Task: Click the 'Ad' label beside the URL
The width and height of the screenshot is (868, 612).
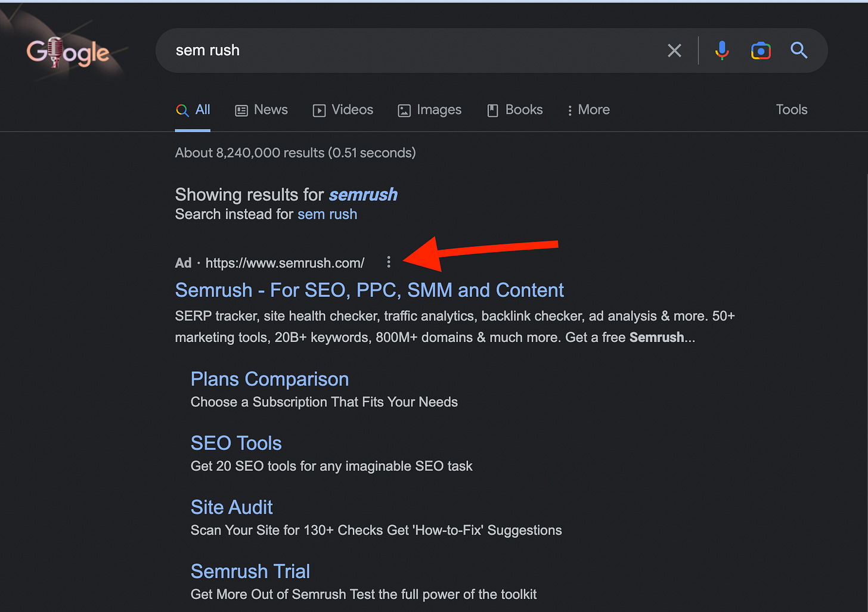Action: [183, 263]
